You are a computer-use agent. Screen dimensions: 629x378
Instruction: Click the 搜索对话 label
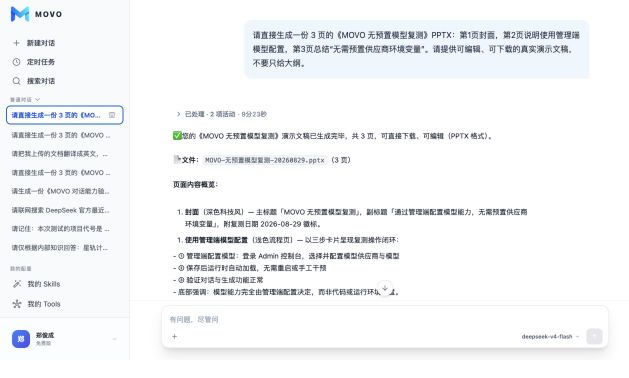[41, 81]
